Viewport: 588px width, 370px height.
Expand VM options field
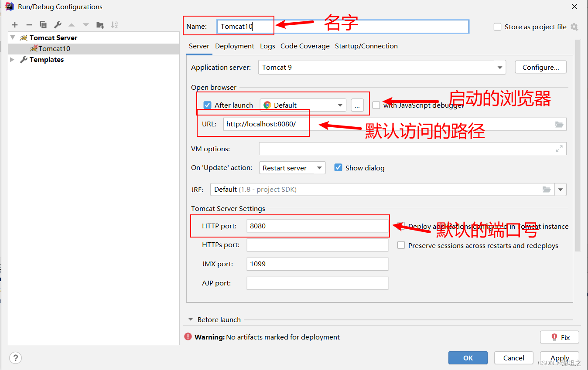(559, 149)
